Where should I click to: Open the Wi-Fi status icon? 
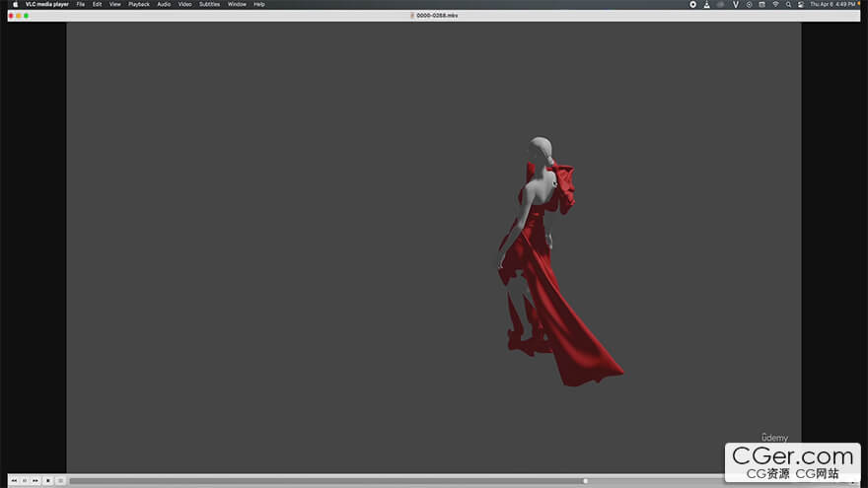click(775, 4)
